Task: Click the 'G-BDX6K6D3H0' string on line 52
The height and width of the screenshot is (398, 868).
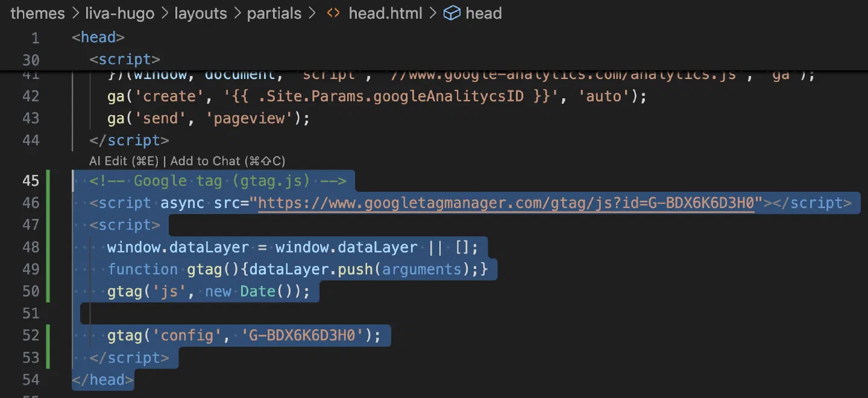Action: [x=302, y=335]
